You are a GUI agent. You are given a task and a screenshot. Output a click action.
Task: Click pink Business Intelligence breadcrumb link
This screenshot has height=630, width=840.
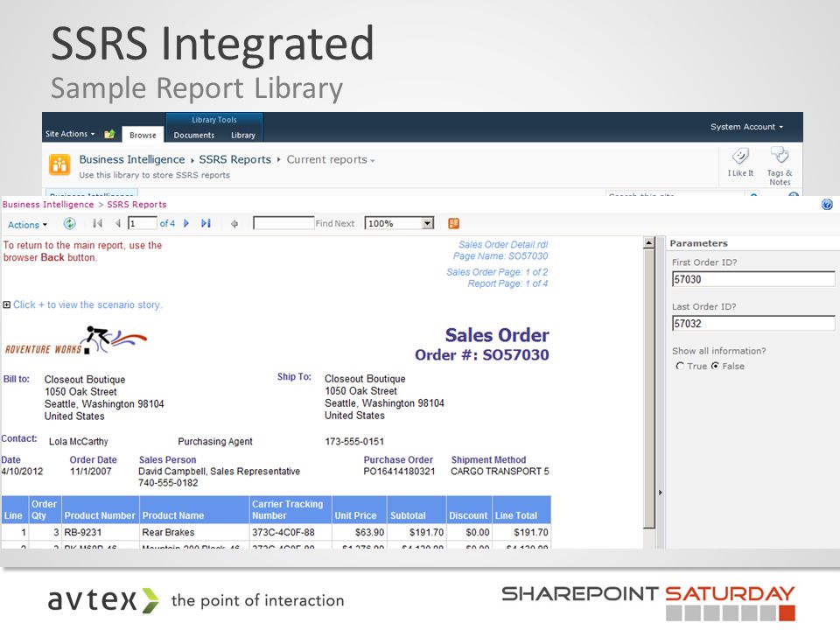pos(47,204)
